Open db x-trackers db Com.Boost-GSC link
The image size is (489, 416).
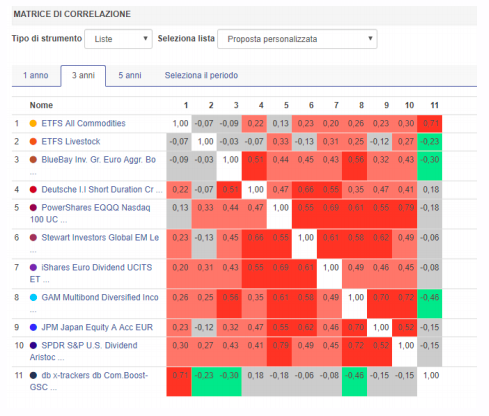[89, 381]
